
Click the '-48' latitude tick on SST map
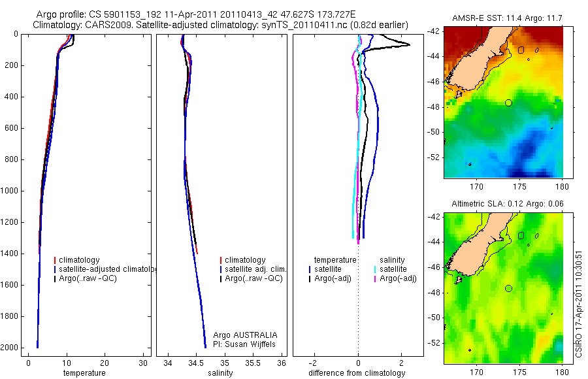[435, 107]
